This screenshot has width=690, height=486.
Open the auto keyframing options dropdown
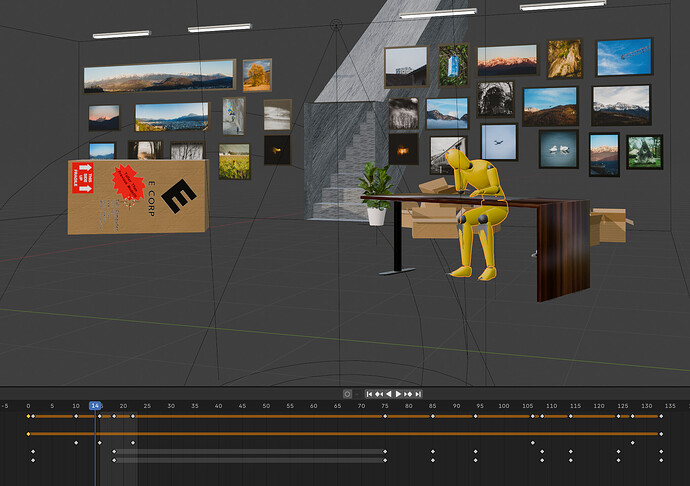point(356,394)
